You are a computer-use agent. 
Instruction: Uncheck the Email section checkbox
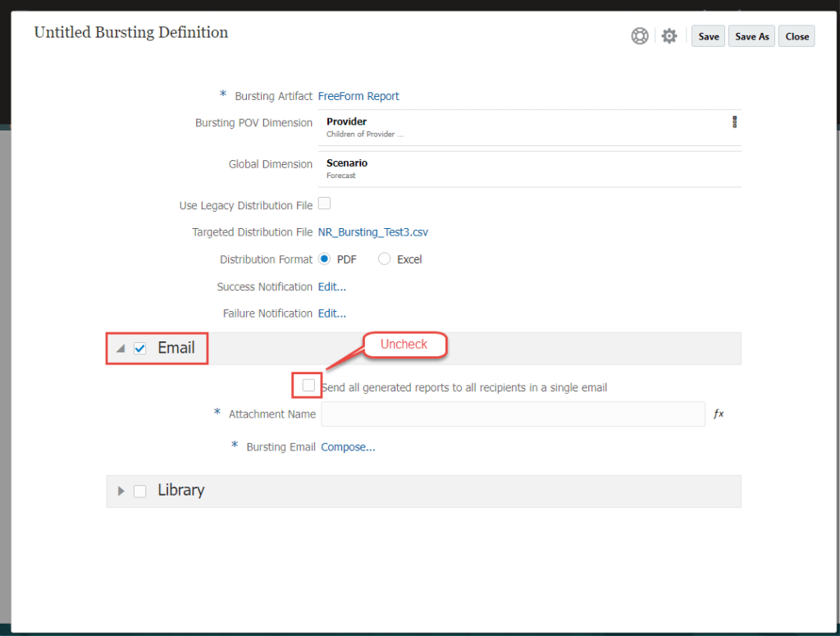(x=140, y=349)
